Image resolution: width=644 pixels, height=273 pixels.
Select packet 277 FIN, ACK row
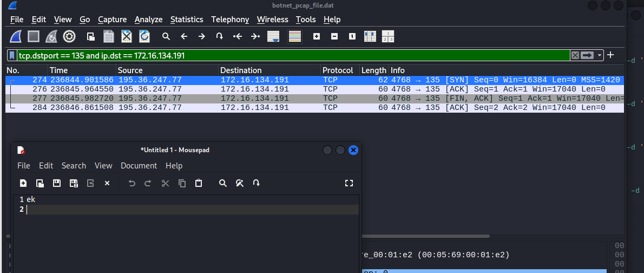click(314, 98)
